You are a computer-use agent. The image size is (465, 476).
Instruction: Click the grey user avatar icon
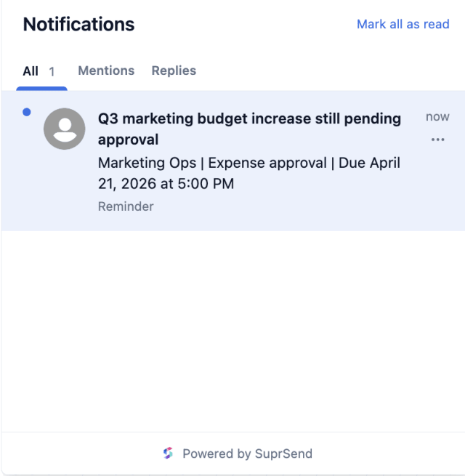pos(65,129)
